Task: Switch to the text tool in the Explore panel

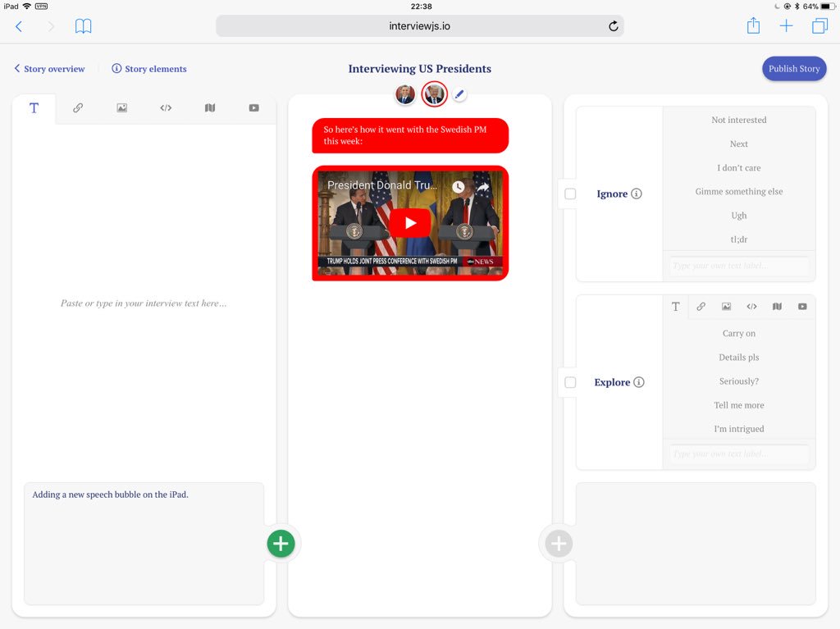Action: tap(675, 307)
